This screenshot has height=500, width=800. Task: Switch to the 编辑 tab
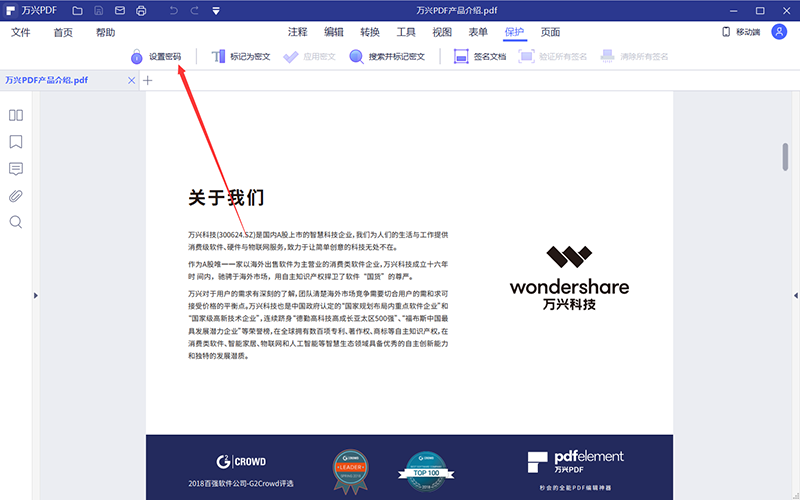[x=334, y=32]
